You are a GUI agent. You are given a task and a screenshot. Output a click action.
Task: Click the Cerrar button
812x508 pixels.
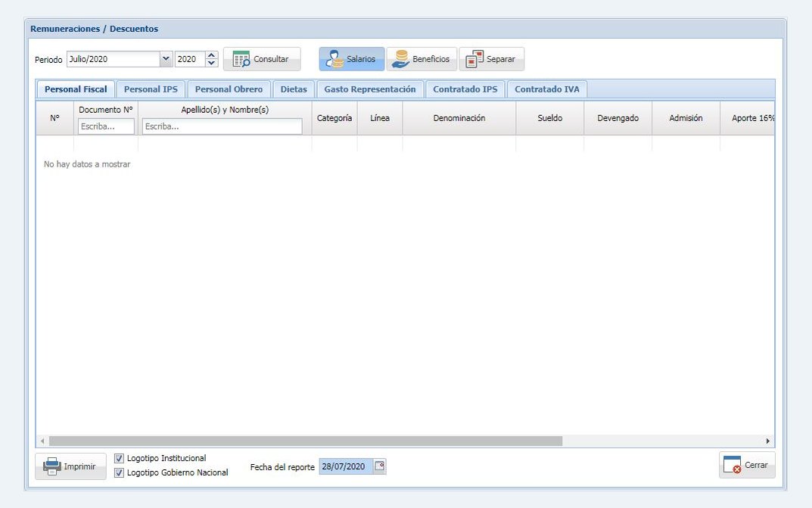coord(747,465)
